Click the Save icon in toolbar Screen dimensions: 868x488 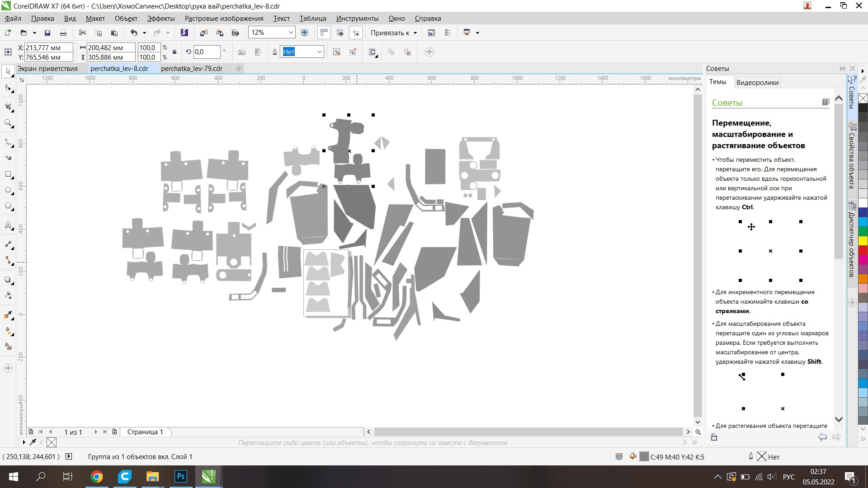[47, 33]
